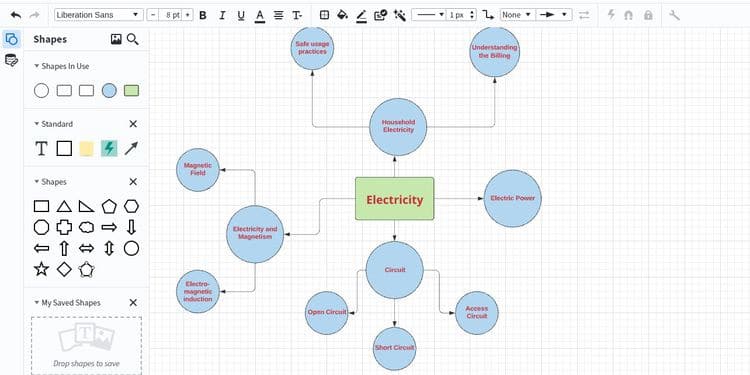Select the Electricity green rectangle

coord(395,199)
